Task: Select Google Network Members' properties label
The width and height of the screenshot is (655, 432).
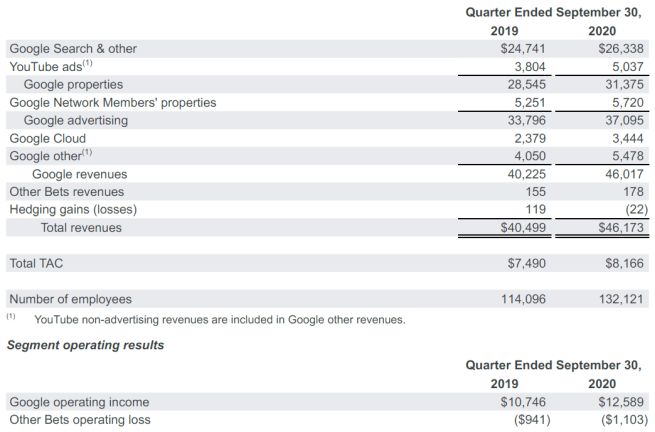Action: pyautogui.click(x=113, y=102)
